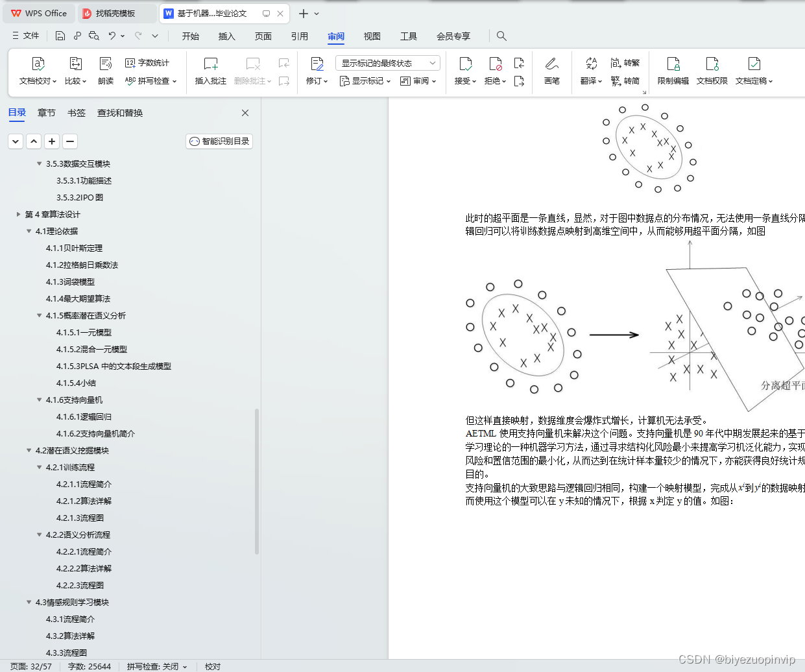
Task: Click the 比较 compare documents icon
Action: point(75,64)
